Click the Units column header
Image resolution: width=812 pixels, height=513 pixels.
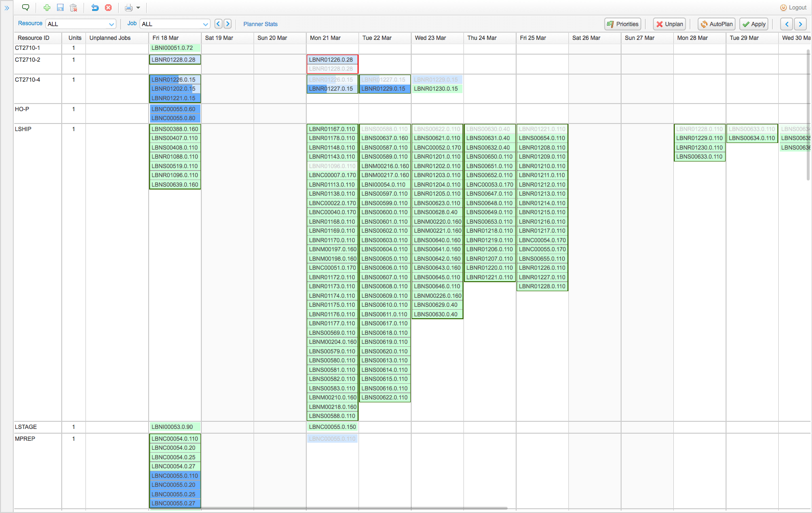(75, 38)
